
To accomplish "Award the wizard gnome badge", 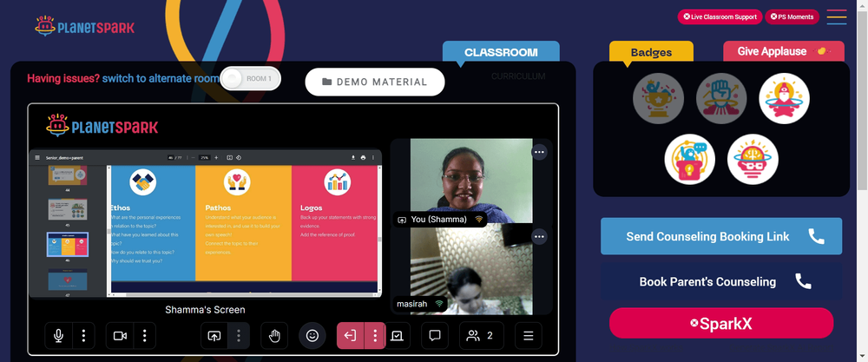I will pos(785,98).
